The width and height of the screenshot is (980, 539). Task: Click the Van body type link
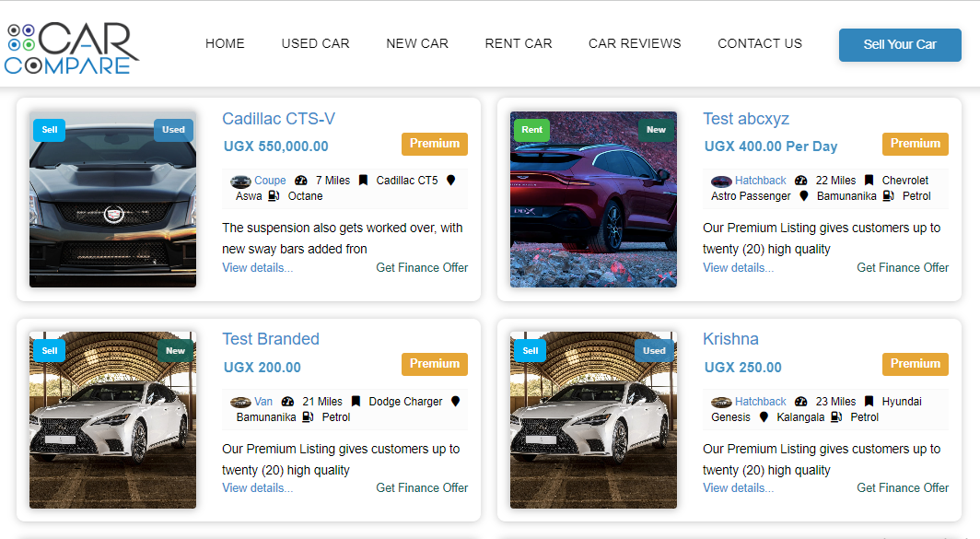[263, 402]
